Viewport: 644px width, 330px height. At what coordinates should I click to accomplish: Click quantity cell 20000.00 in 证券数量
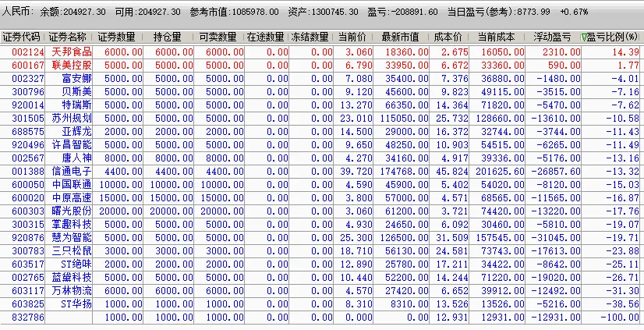coord(121,211)
